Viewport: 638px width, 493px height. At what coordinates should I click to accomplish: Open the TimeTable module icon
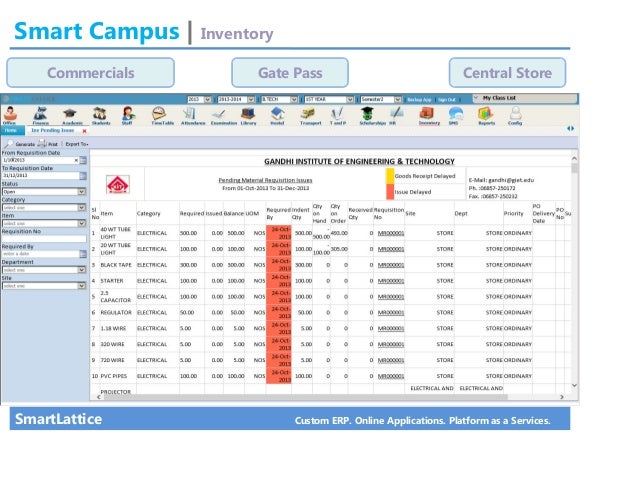tap(162, 115)
